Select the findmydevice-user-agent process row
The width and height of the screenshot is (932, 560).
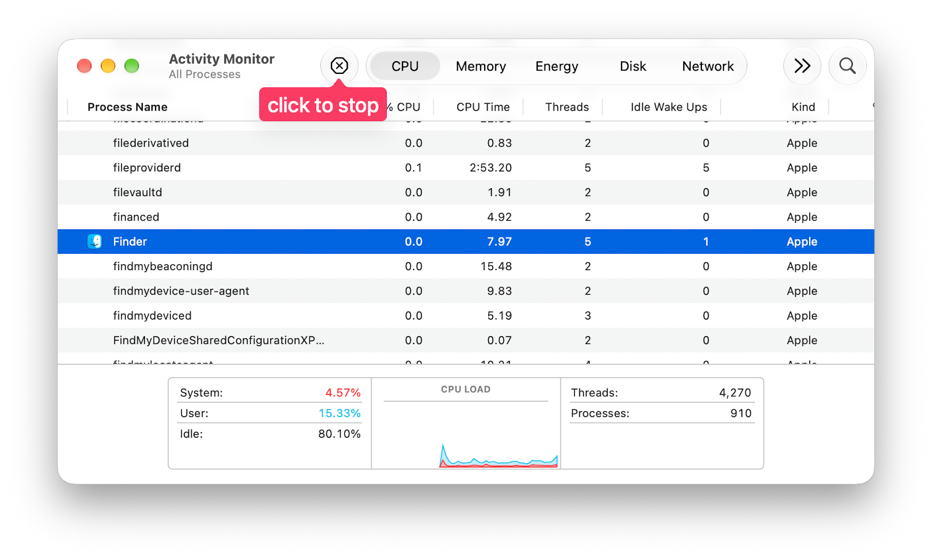[466, 291]
